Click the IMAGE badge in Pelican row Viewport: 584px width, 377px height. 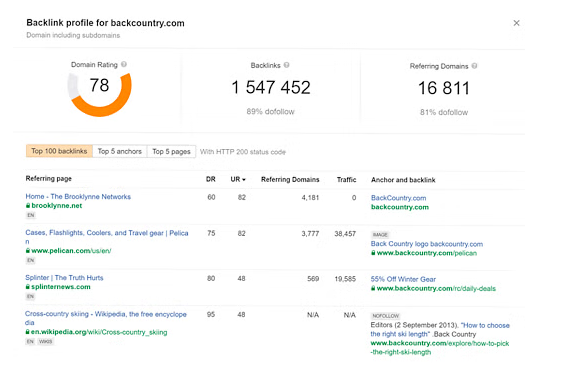(x=380, y=235)
